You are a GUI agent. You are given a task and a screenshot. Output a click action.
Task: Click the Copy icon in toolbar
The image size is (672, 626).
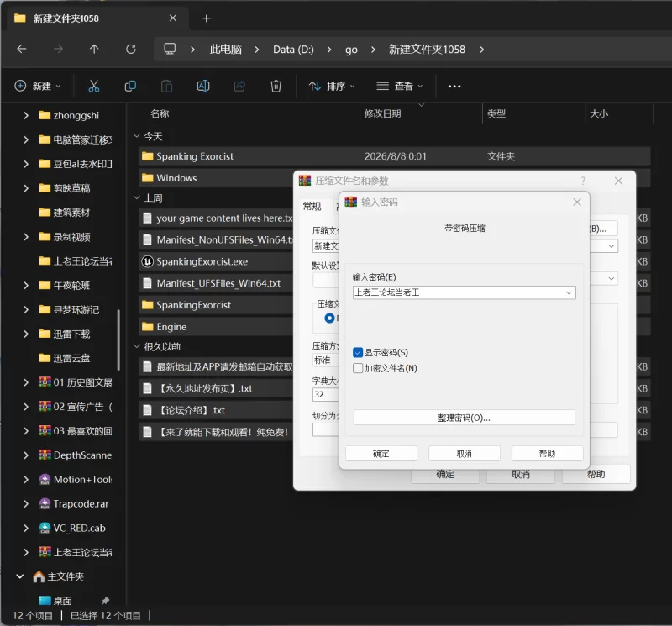click(x=130, y=87)
